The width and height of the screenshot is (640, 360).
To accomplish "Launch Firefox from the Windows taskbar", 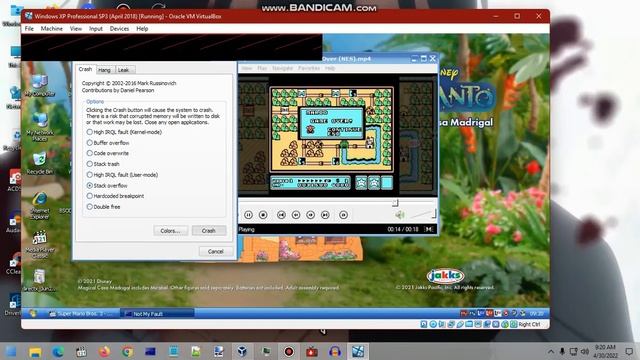I will [x=104, y=351].
